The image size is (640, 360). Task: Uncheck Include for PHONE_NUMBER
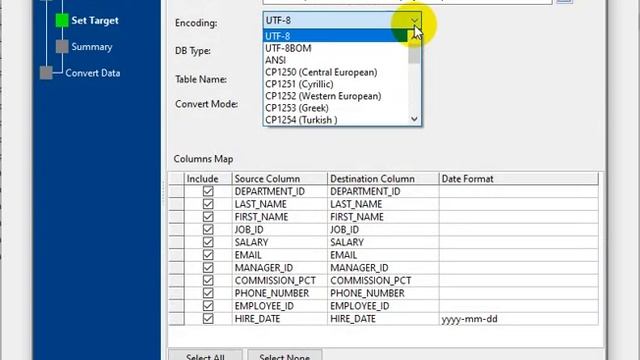point(208,293)
